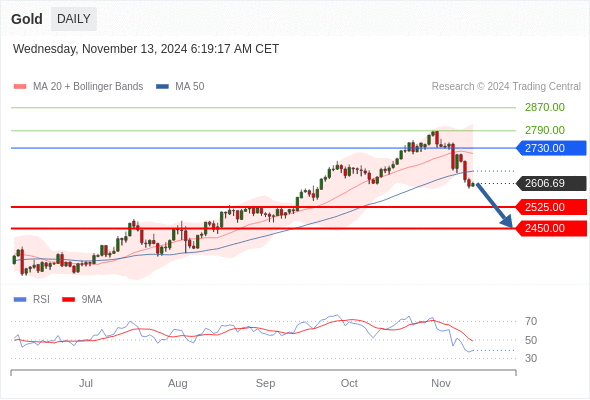Image resolution: width=590 pixels, height=400 pixels.
Task: Click the RSI 70 axis value
Action: pos(531,322)
